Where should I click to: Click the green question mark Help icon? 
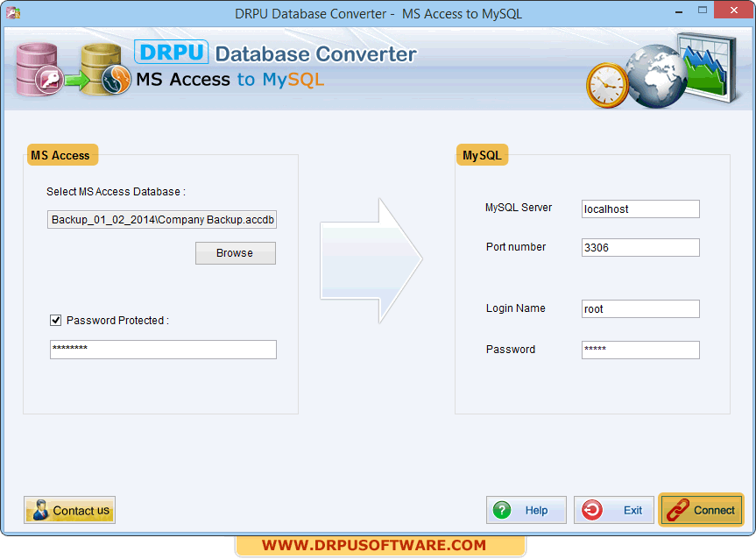[502, 510]
